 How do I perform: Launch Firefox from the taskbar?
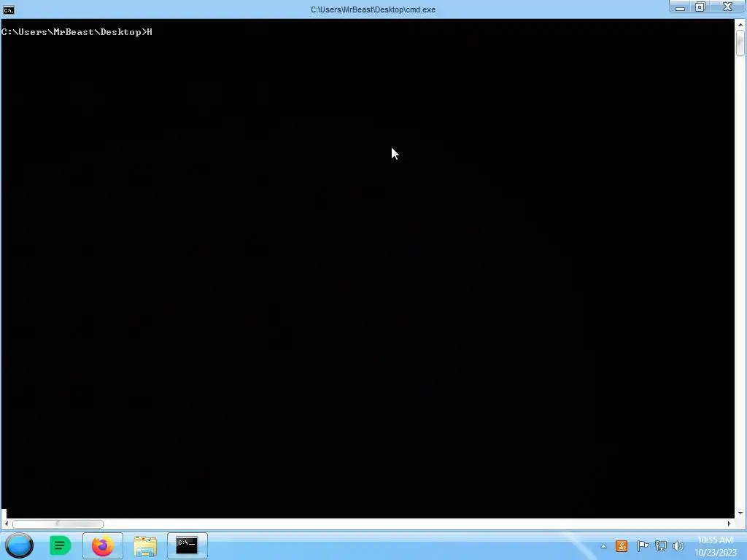[x=102, y=545]
